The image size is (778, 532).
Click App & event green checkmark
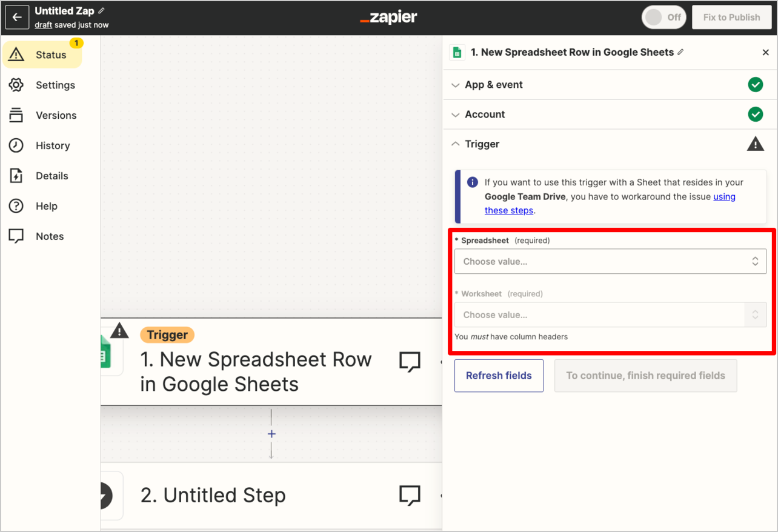click(x=755, y=85)
